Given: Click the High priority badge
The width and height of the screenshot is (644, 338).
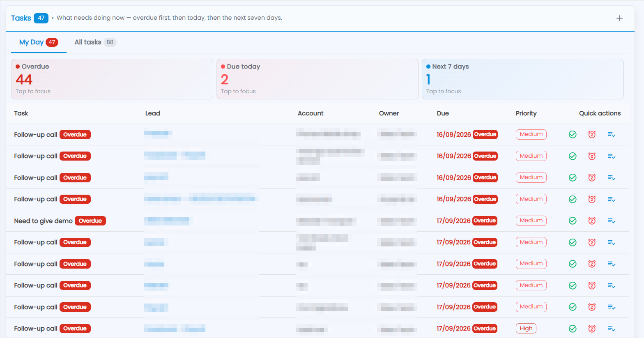Looking at the screenshot, I should (x=526, y=329).
